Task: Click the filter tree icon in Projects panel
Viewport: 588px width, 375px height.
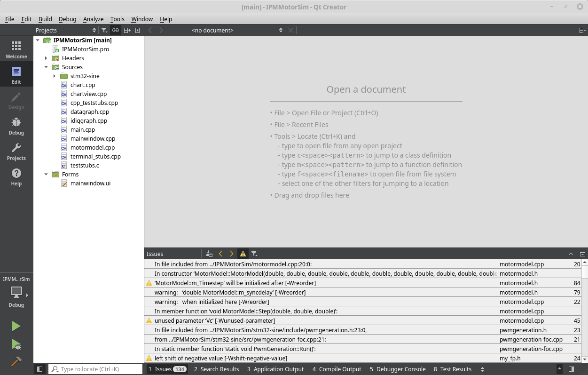Action: [104, 30]
